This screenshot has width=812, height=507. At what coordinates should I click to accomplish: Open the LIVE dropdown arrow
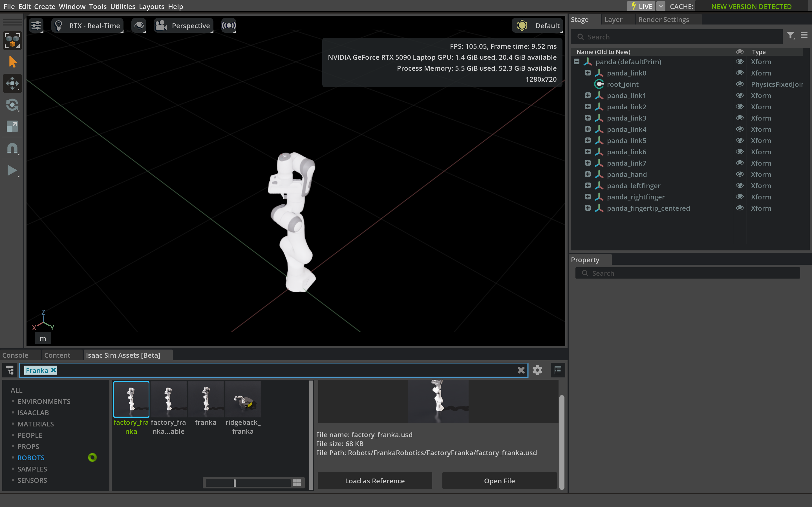660,6
